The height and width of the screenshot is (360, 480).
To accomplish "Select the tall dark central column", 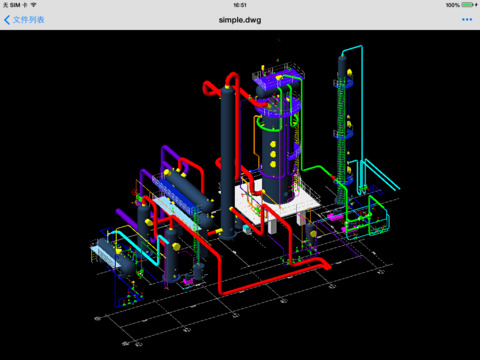I will pos(228,163).
